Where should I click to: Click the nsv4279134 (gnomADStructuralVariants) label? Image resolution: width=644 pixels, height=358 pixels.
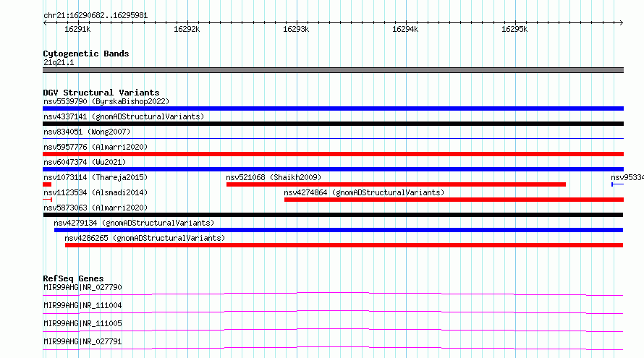(134, 223)
